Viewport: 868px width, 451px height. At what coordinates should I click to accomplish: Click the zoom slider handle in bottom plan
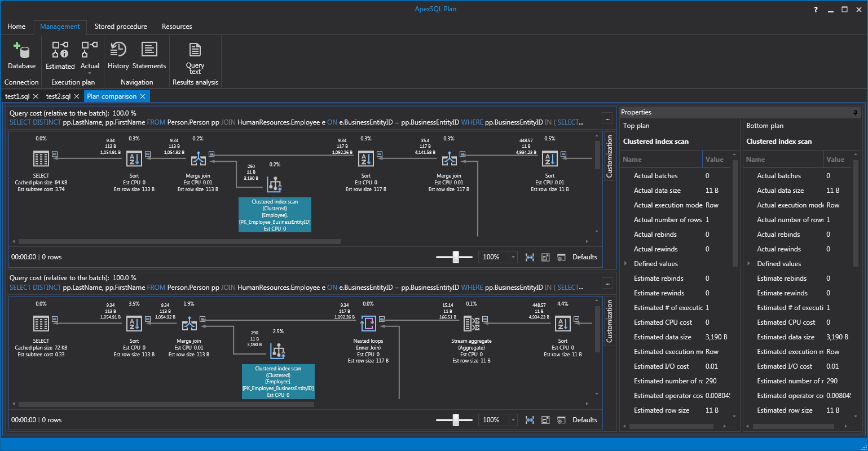point(455,420)
